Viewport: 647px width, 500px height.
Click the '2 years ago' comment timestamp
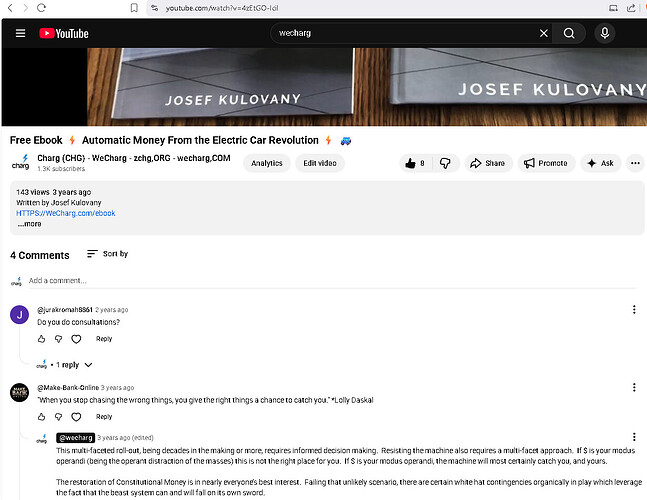(111, 310)
